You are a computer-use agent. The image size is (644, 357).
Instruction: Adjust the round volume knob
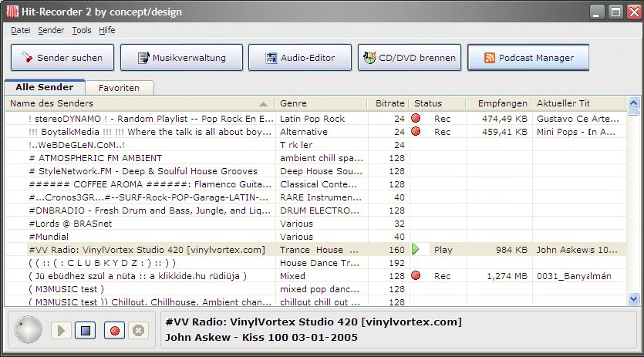[x=28, y=329]
